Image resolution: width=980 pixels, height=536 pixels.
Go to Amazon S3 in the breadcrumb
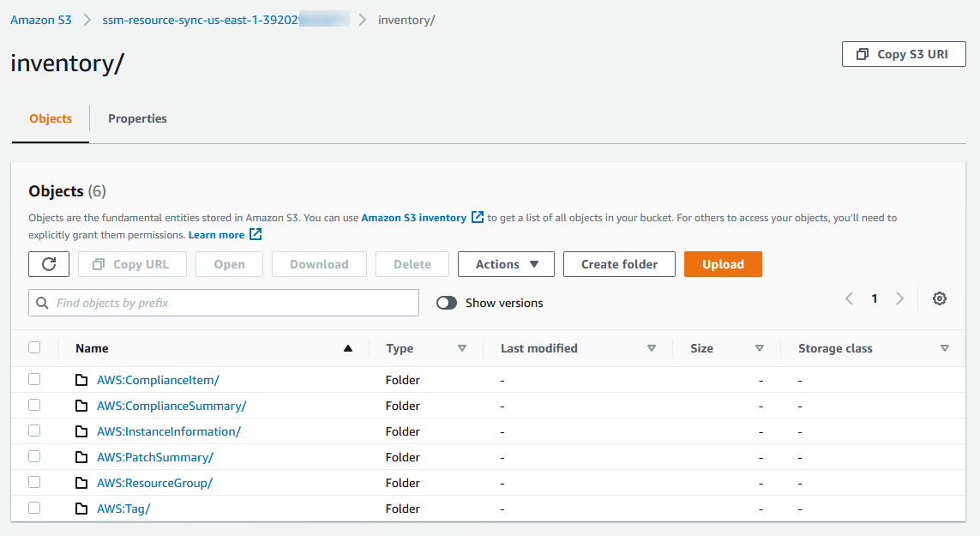tap(41, 20)
